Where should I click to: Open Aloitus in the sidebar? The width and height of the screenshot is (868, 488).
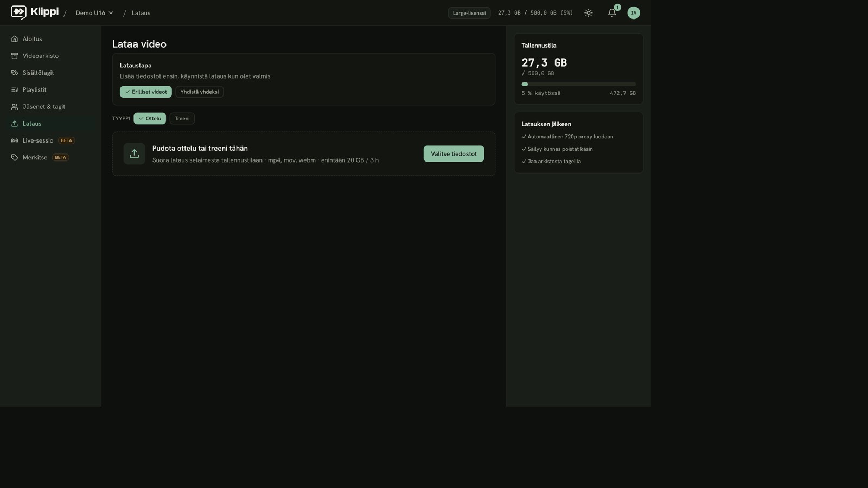tap(50, 39)
